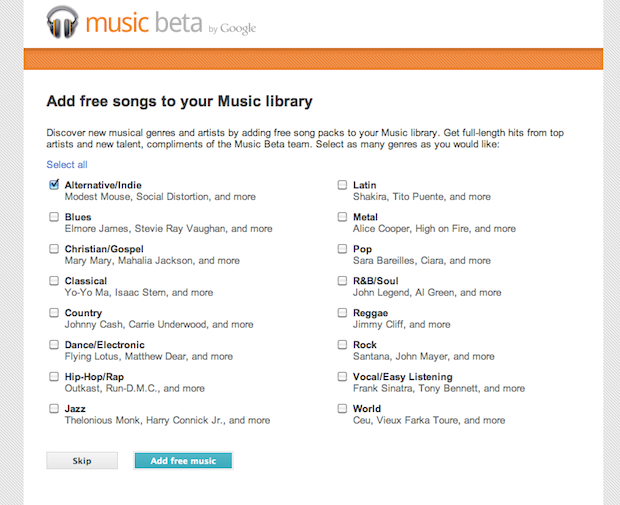The width and height of the screenshot is (620, 505).
Task: Tick the Reggae checkbox
Action: click(x=342, y=313)
